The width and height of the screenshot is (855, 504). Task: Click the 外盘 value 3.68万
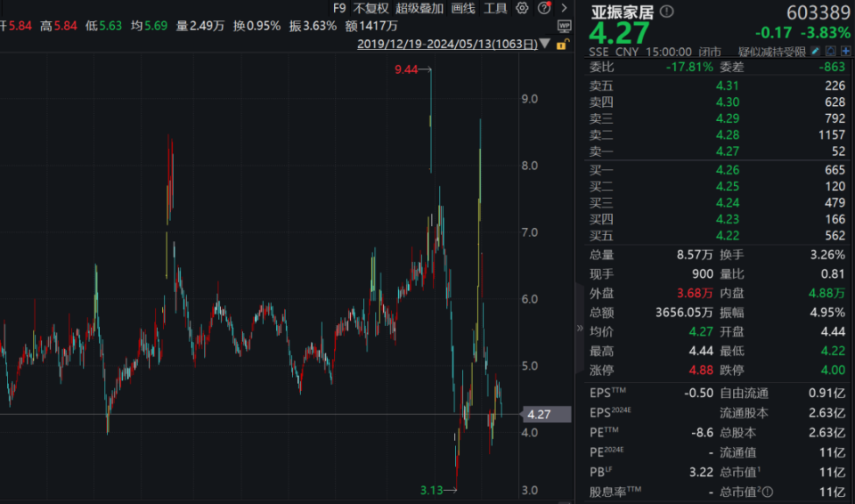click(x=695, y=293)
